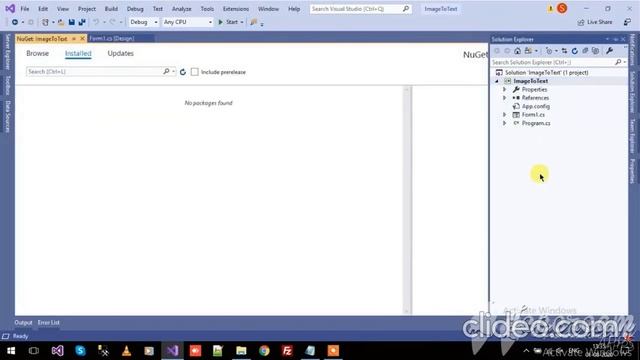Switch to the Browse tab in NuGet
Image resolution: width=640 pixels, height=360 pixels.
point(38,53)
